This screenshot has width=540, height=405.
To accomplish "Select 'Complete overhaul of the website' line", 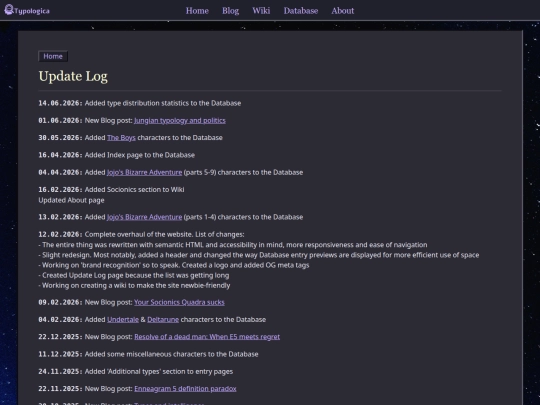I will coord(165,234).
